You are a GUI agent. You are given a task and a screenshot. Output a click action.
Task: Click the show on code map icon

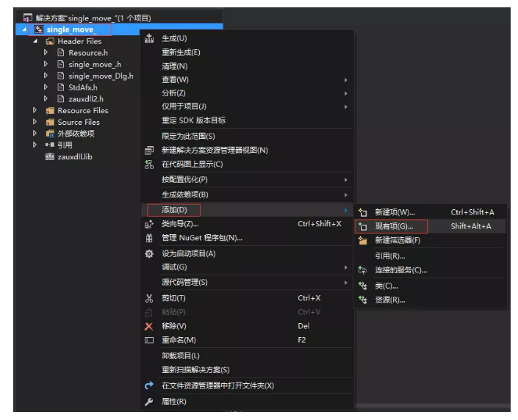(149, 164)
